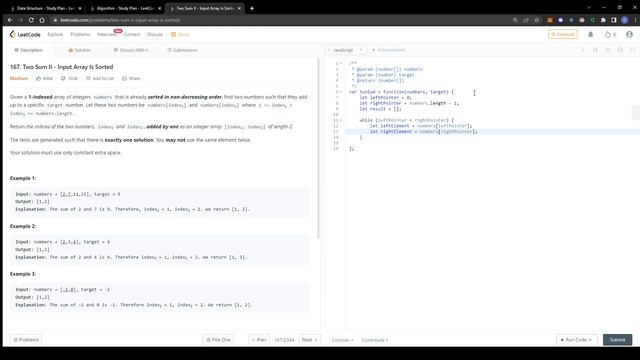This screenshot has height=360, width=640.
Task: Toggle the browser side panel icon
Action: point(614,20)
